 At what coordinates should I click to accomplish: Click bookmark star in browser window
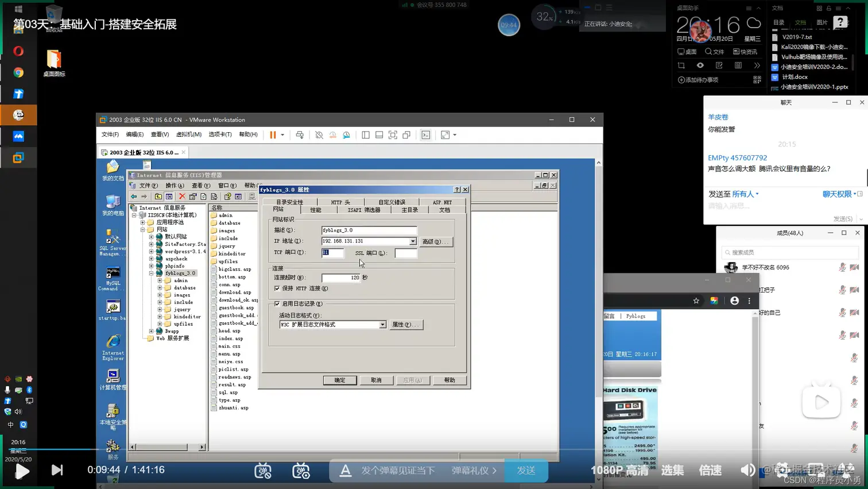click(x=696, y=301)
